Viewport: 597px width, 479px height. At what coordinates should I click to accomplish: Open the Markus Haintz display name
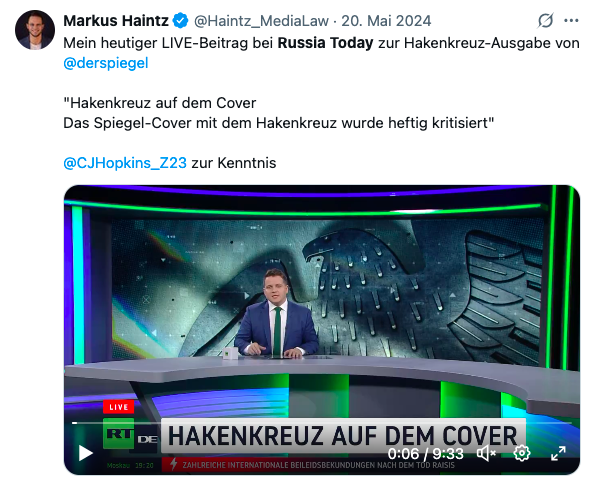[116, 21]
